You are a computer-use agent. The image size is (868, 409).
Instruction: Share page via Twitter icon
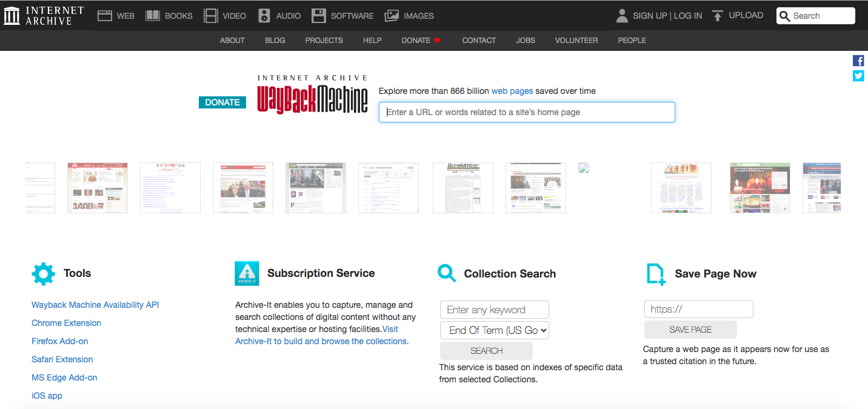[858, 76]
